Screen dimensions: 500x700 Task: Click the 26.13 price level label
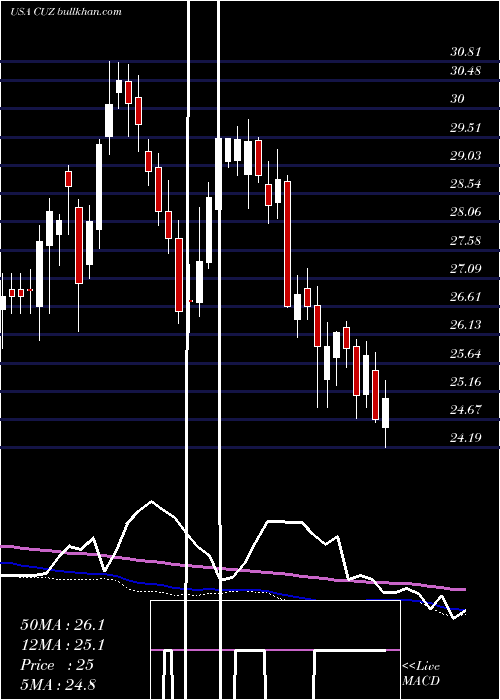(x=466, y=325)
